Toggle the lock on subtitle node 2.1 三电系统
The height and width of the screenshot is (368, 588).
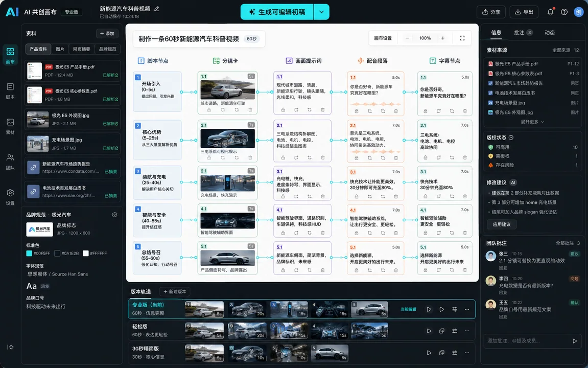(425, 157)
